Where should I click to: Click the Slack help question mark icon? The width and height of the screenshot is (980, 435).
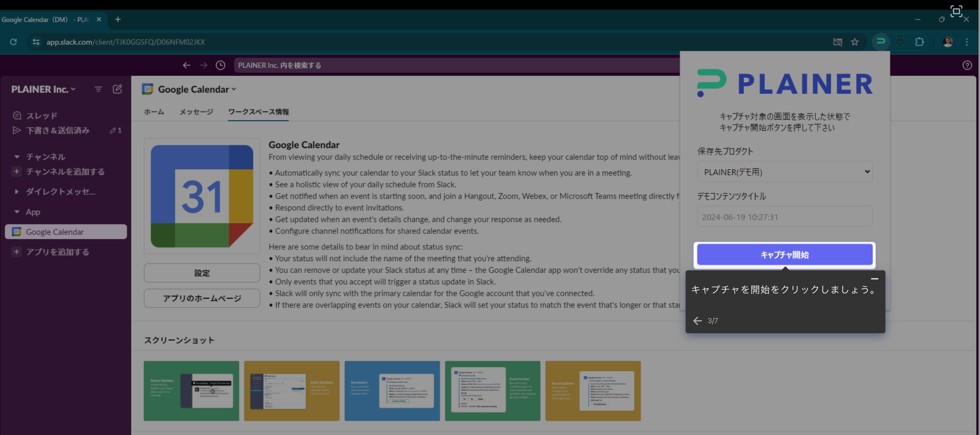pos(967,65)
